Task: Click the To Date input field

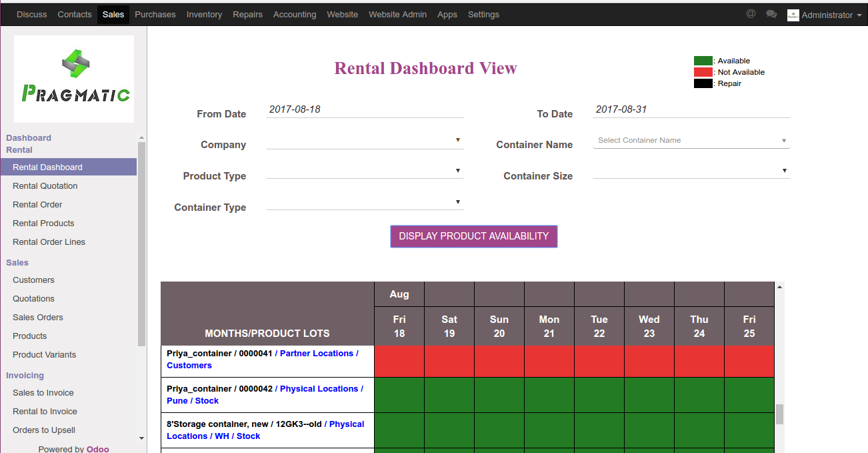Action: tap(691, 109)
